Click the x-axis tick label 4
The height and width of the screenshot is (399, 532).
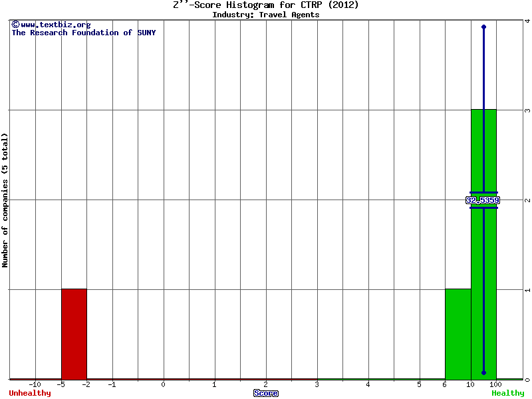368,384
